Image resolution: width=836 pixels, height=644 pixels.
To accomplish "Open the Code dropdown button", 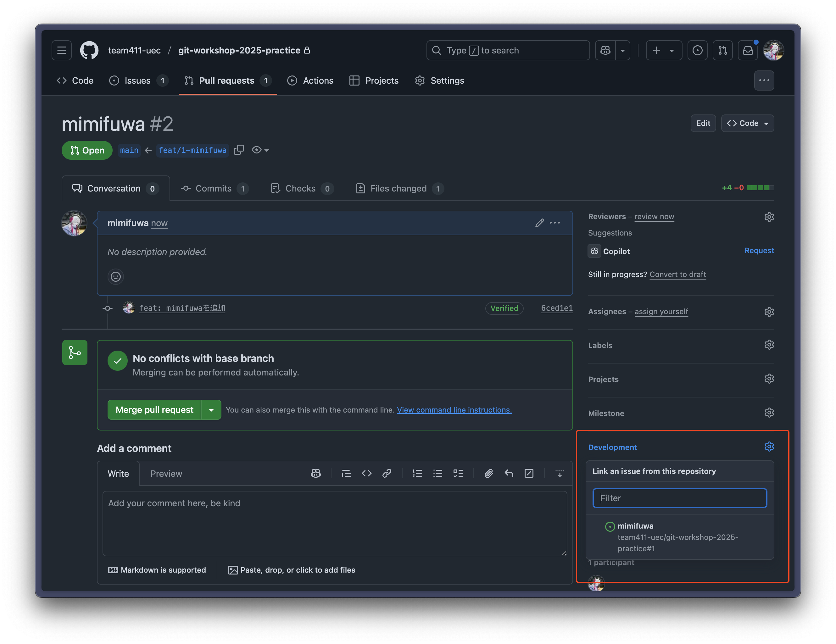I will 747,123.
